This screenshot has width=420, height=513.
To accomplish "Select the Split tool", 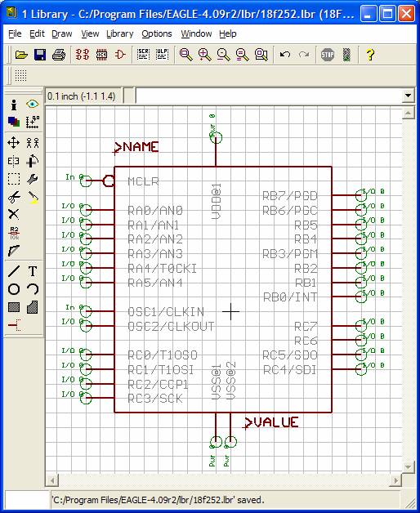I will 14,251.
